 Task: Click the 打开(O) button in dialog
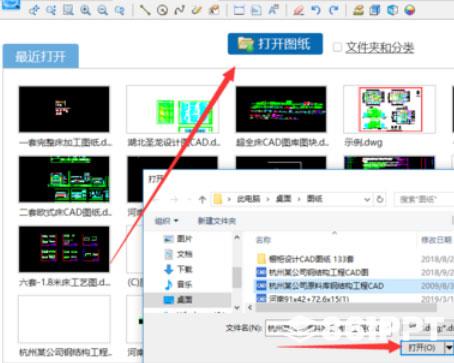pos(422,348)
